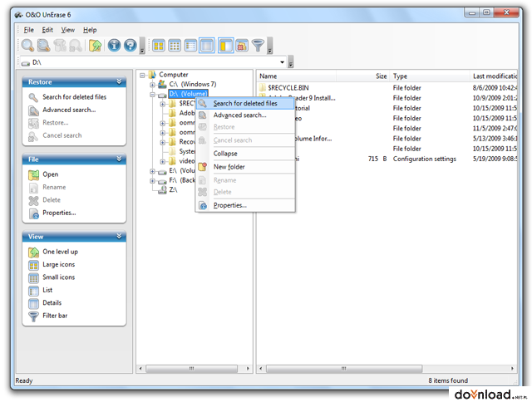Click the 8/6/2009 modification date cell

click(x=495, y=88)
